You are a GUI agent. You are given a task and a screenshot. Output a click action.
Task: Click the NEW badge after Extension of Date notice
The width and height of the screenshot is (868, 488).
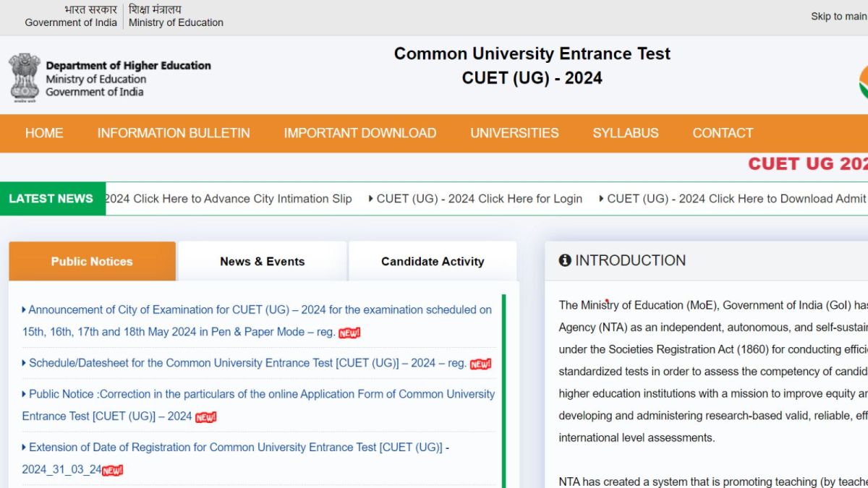112,471
